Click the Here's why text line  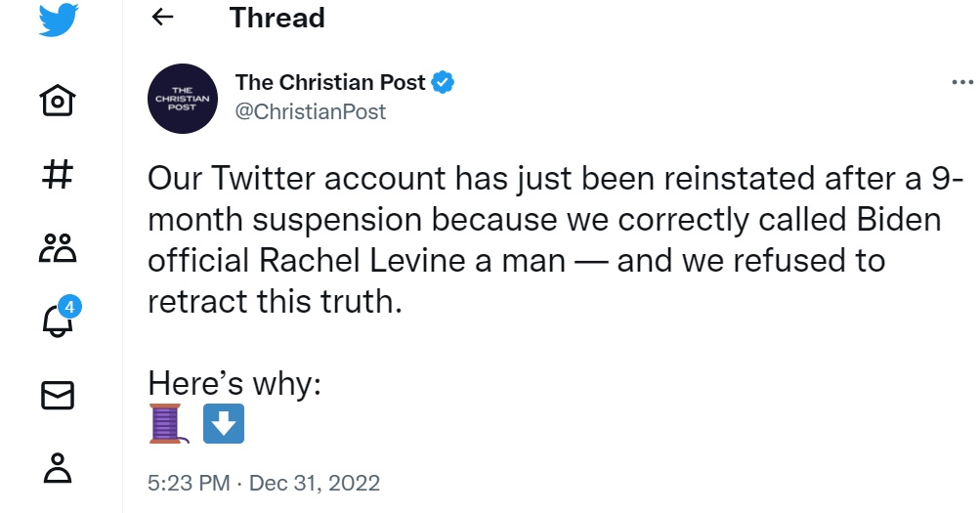tap(234, 382)
